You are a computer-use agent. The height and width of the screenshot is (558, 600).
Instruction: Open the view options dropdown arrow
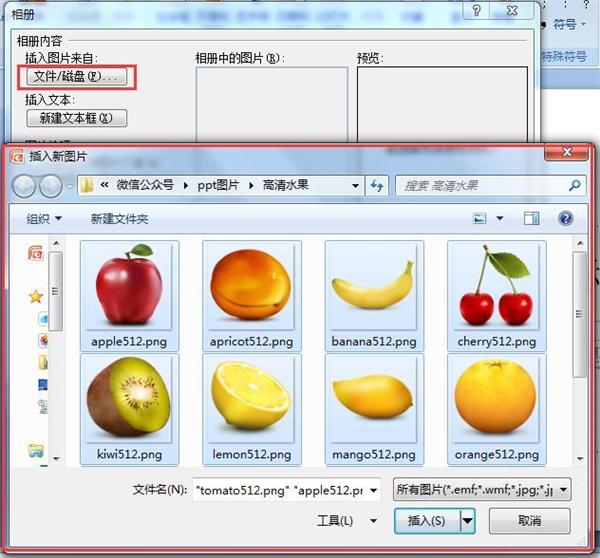500,219
